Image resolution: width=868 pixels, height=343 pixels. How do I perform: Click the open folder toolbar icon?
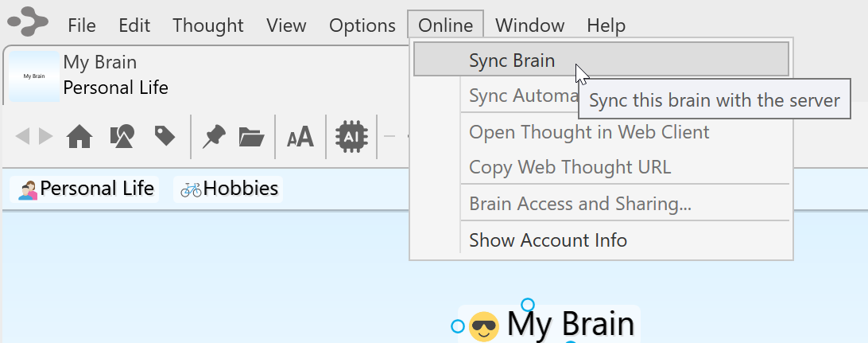251,137
